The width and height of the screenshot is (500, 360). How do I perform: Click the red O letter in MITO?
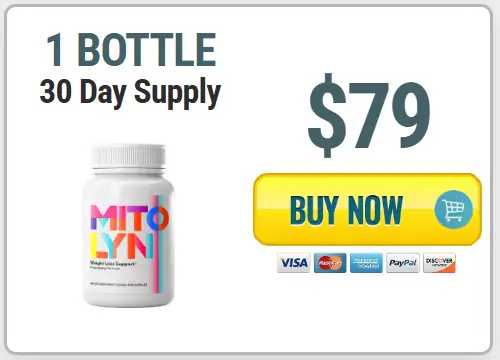coord(159,218)
